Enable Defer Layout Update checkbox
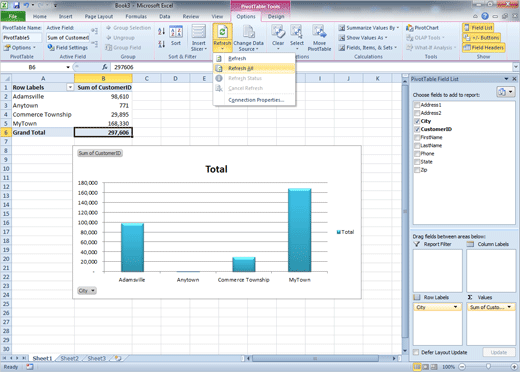 click(x=416, y=352)
